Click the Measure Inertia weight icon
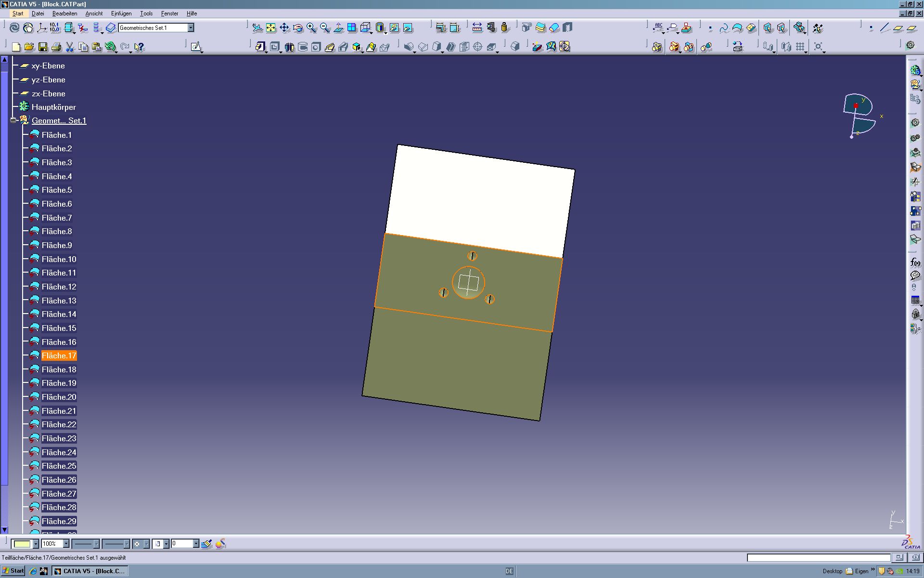Viewport: 924px width, 578px height. click(504, 28)
